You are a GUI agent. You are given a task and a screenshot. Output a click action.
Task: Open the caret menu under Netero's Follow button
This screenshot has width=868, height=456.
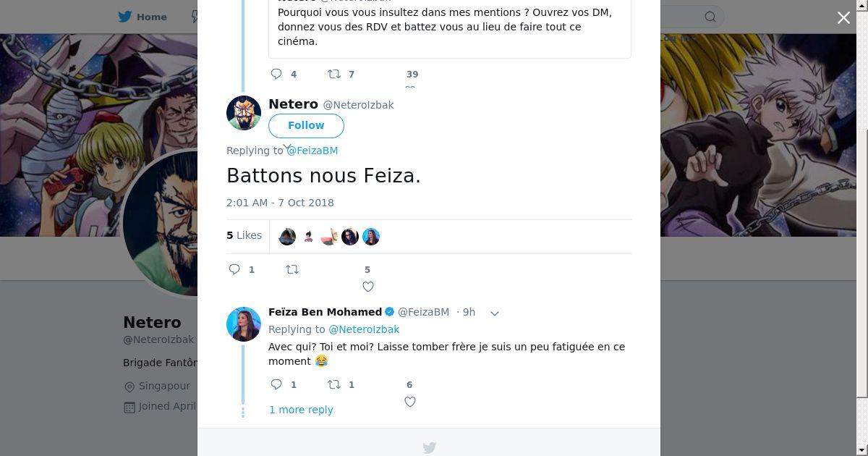point(287,147)
